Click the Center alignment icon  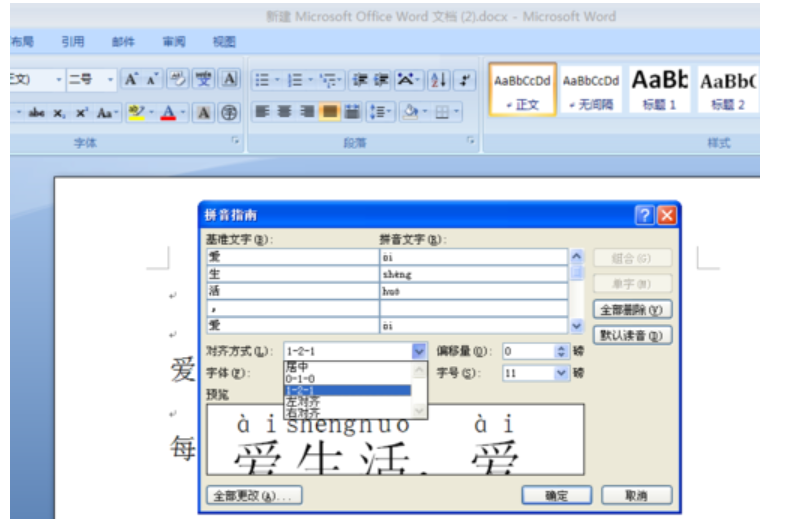coord(285,112)
